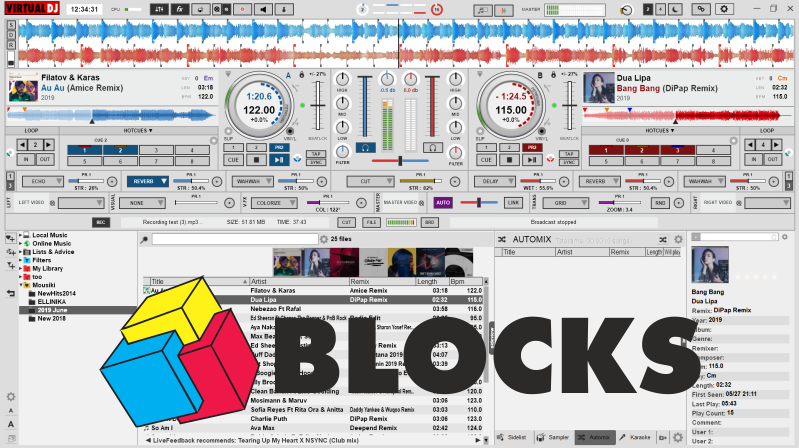Open the Karaoke tab
This screenshot has width=799, height=448.
click(638, 437)
